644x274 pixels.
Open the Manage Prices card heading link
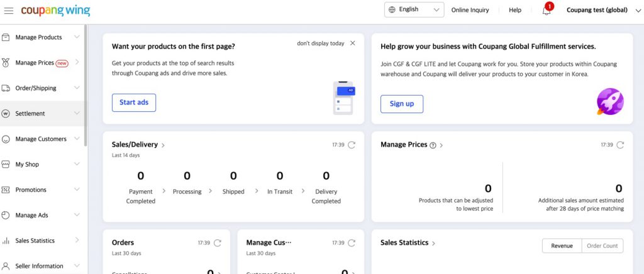(x=412, y=145)
